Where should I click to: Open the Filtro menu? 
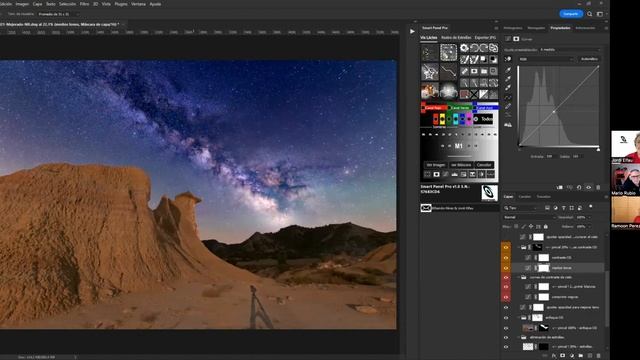(84, 4)
